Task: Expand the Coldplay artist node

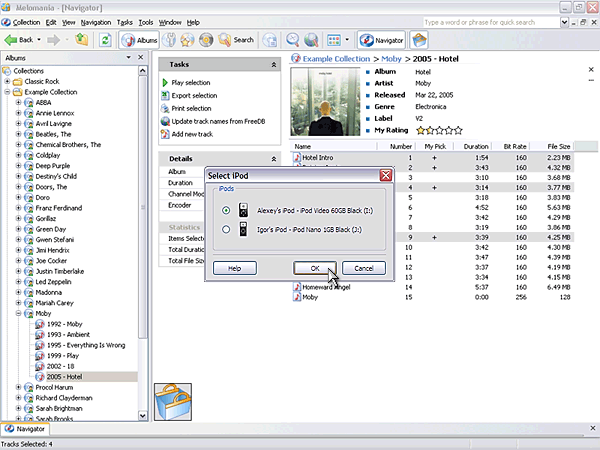Action: (18, 155)
